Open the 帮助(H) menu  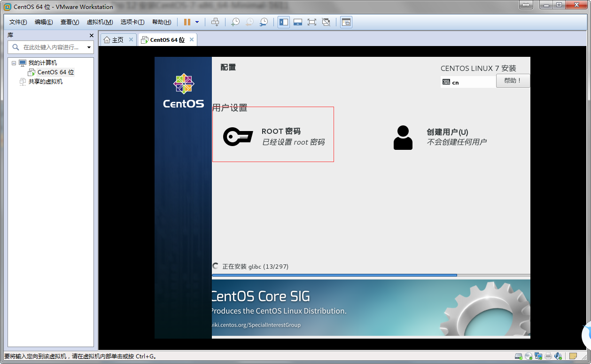click(162, 22)
